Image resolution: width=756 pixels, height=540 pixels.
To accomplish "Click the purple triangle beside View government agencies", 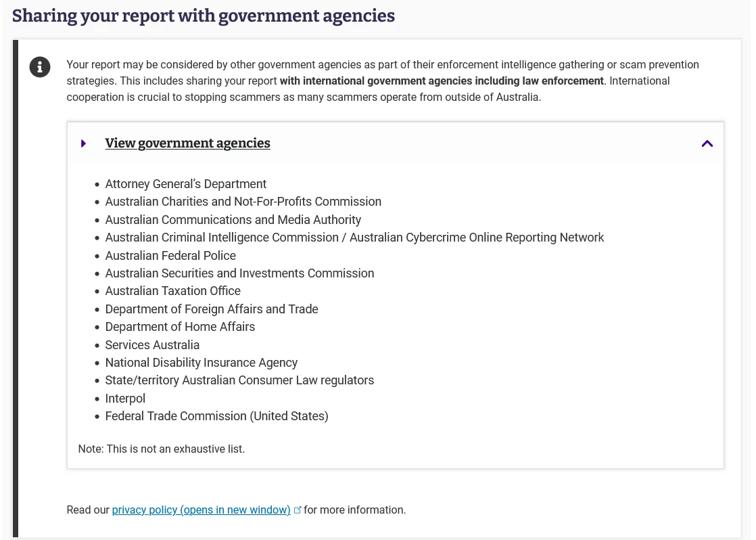I will click(84, 143).
